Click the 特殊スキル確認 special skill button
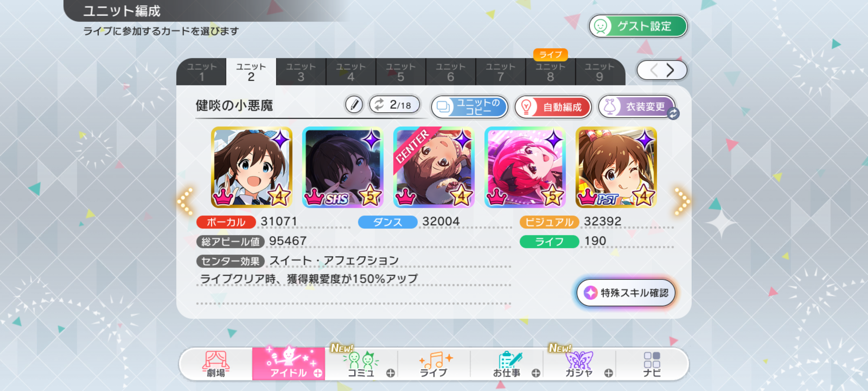Image resolution: width=868 pixels, height=391 pixels. 626,293
